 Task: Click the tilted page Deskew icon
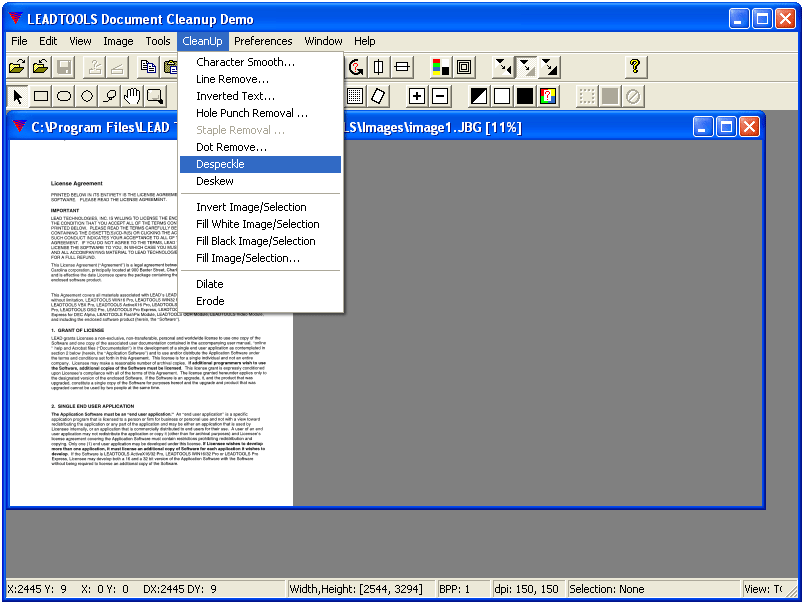[378, 96]
